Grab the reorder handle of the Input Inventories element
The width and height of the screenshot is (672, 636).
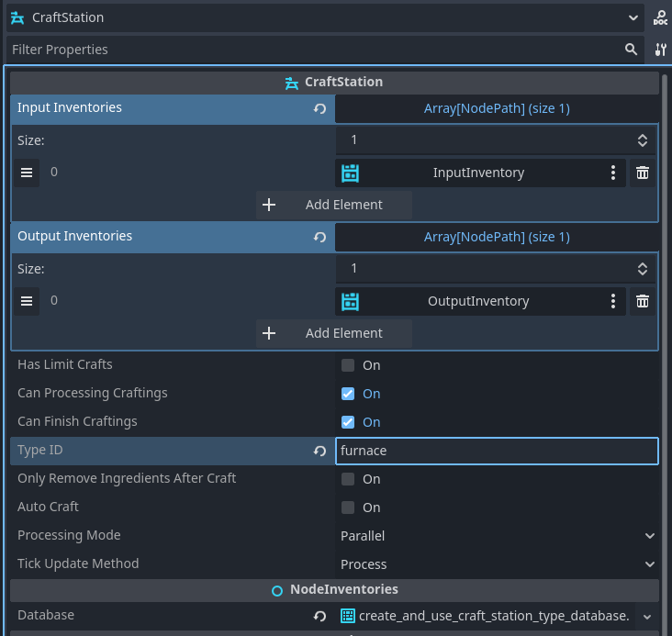point(27,173)
